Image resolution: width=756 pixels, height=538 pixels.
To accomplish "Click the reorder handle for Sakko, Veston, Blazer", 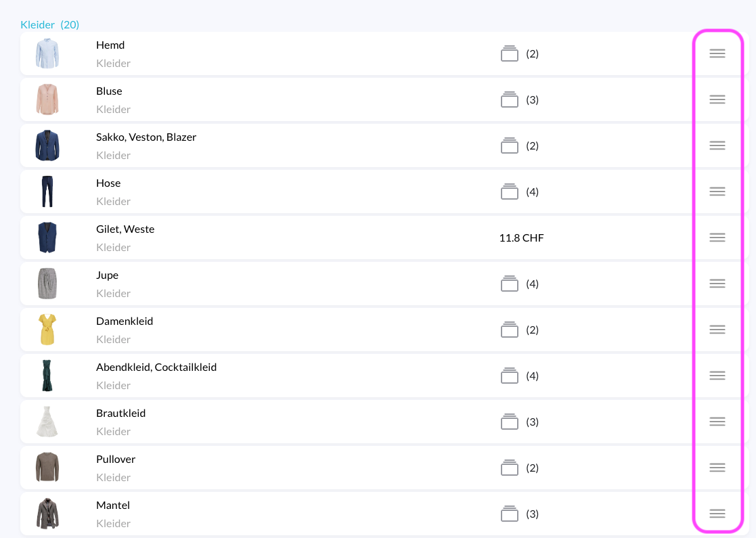I will 717,145.
